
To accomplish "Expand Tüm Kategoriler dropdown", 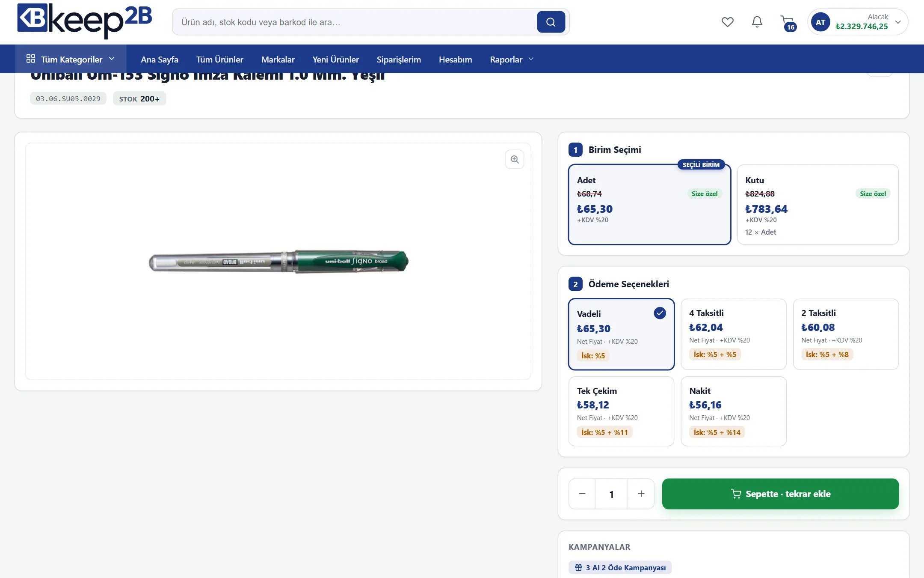I will pyautogui.click(x=71, y=59).
